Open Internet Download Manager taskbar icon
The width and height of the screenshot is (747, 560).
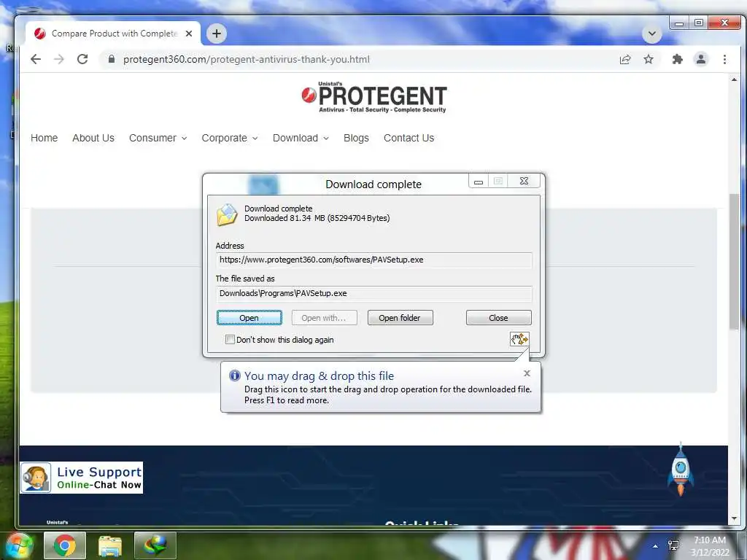[x=155, y=545]
